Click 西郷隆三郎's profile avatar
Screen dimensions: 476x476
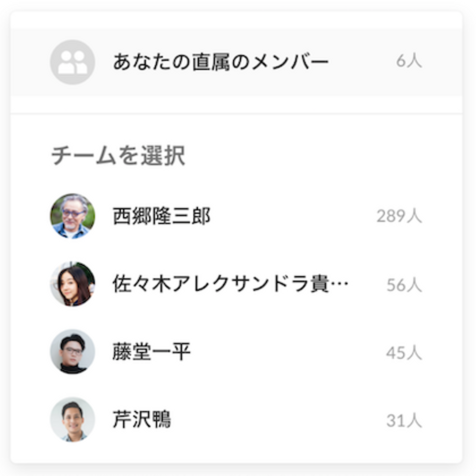72,216
